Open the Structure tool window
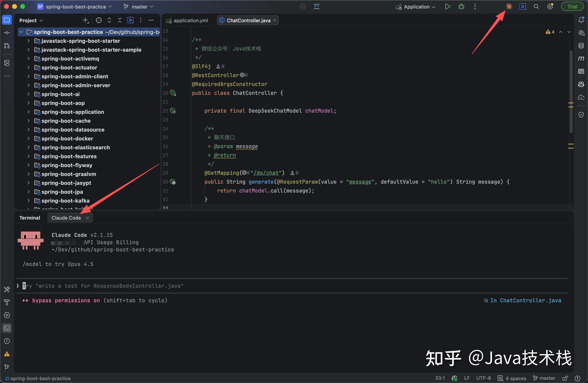The image size is (588, 383). 7,63
